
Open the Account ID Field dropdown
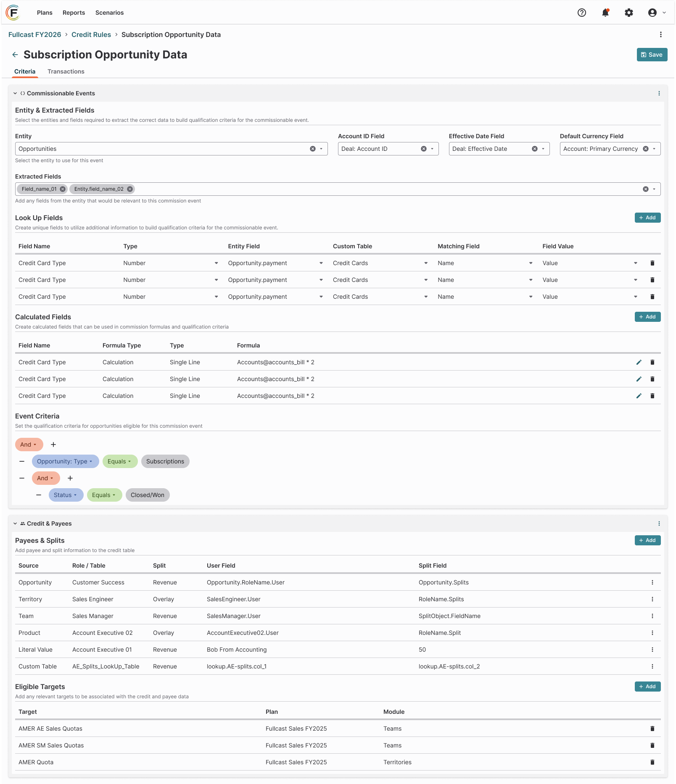[432, 149]
